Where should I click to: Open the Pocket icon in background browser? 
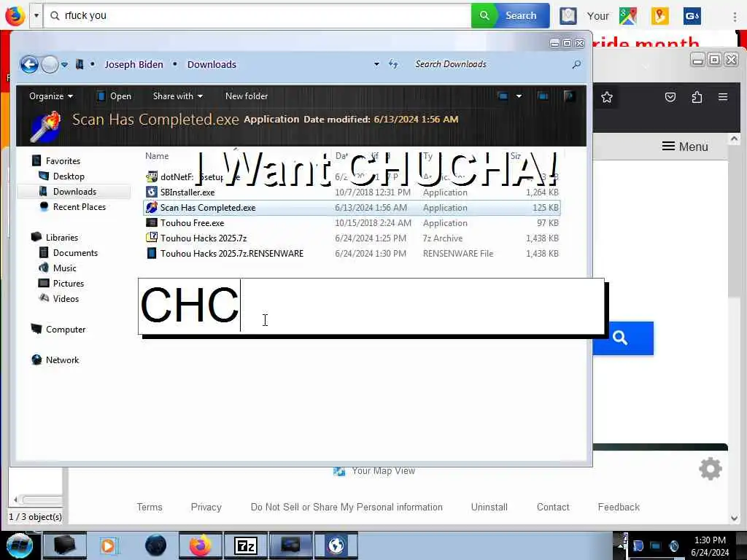click(670, 97)
